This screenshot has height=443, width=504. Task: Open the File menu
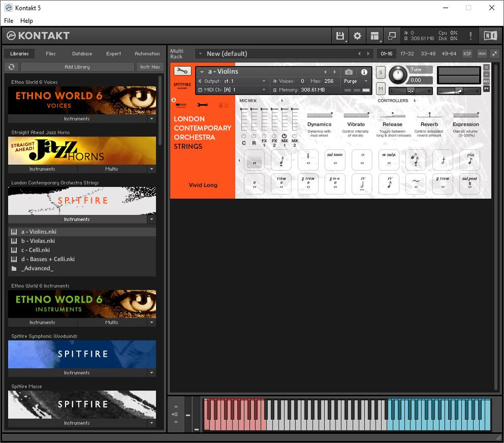tap(9, 21)
